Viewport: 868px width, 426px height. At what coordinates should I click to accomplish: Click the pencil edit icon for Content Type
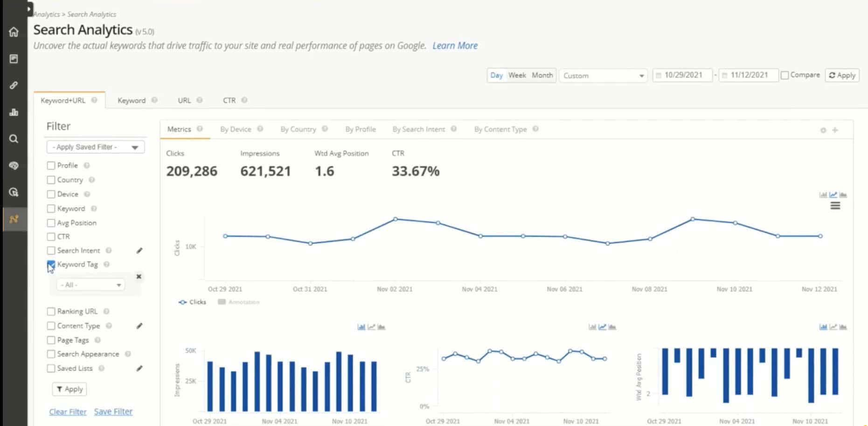pyautogui.click(x=139, y=326)
